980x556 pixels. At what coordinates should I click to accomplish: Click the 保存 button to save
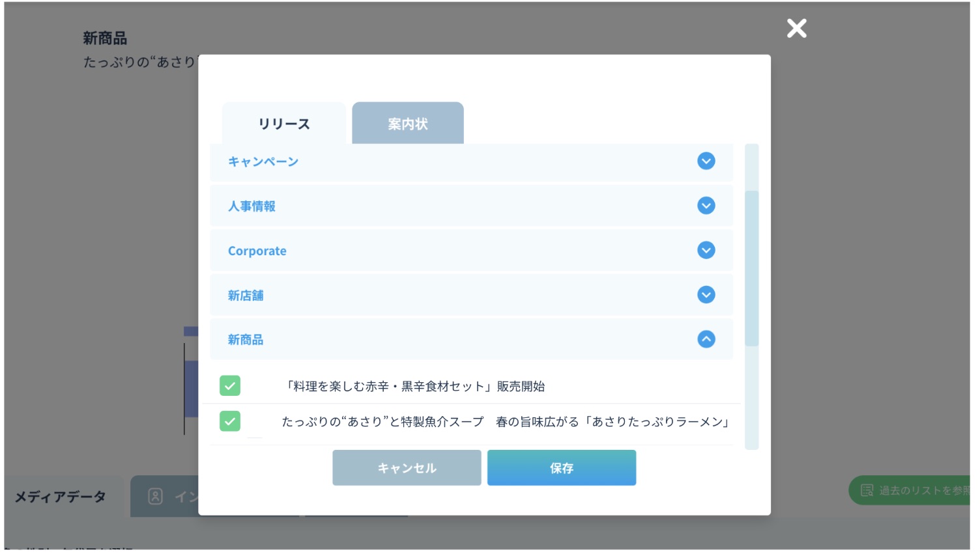point(561,468)
